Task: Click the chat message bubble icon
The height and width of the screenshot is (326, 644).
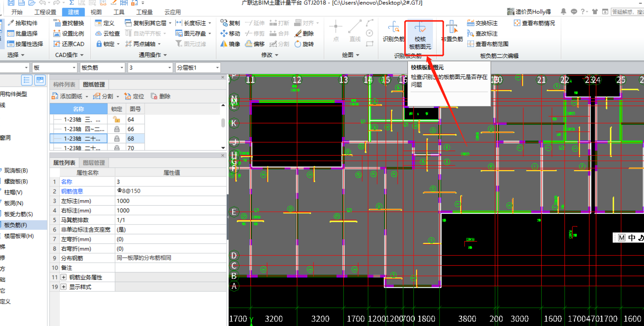Action: (x=574, y=12)
